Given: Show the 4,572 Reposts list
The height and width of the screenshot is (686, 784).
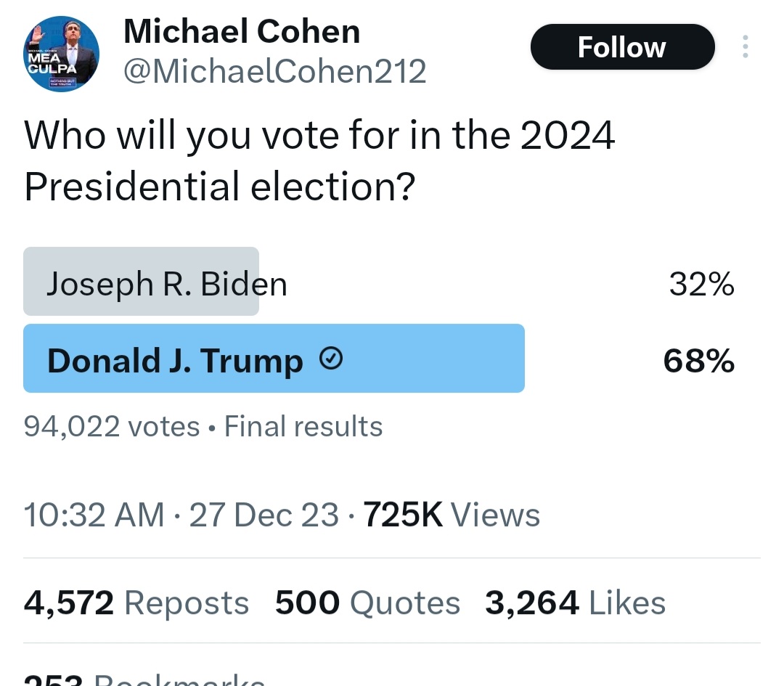Looking at the screenshot, I should [136, 603].
